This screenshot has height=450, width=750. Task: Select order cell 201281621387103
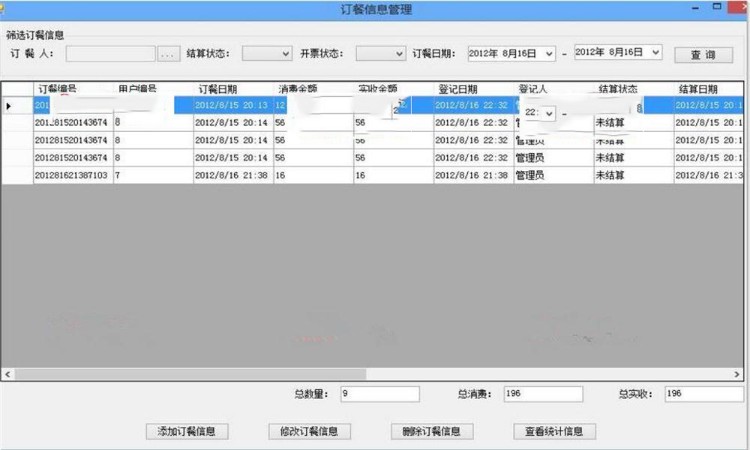point(73,176)
